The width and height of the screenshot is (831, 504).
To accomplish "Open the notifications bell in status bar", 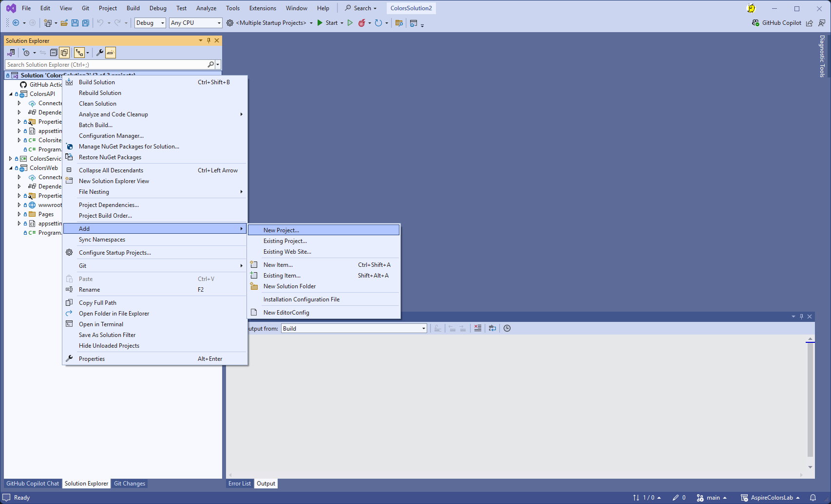I will click(813, 497).
